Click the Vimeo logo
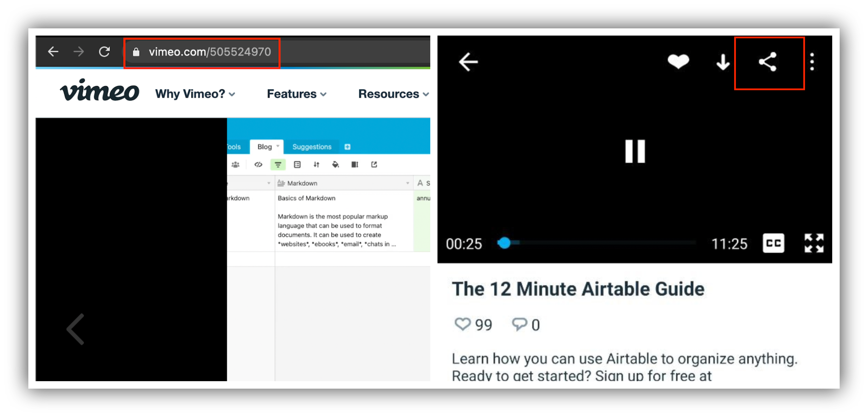The image size is (868, 417). point(99,90)
